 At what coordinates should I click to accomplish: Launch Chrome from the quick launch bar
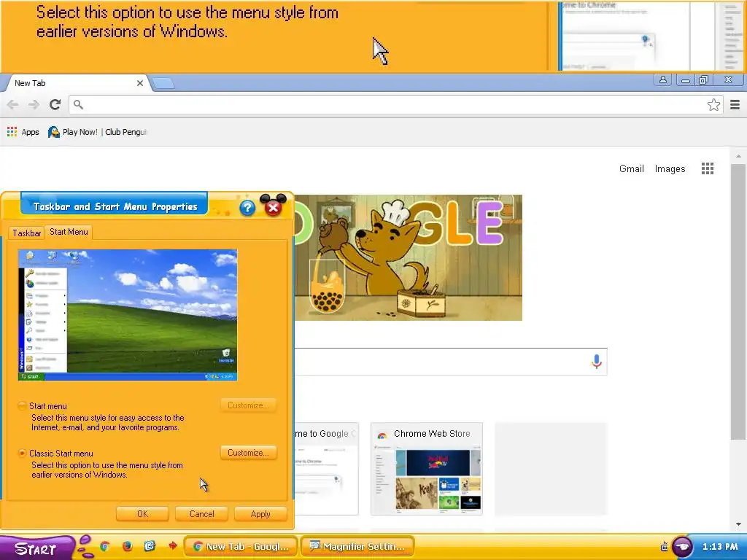[x=104, y=546]
